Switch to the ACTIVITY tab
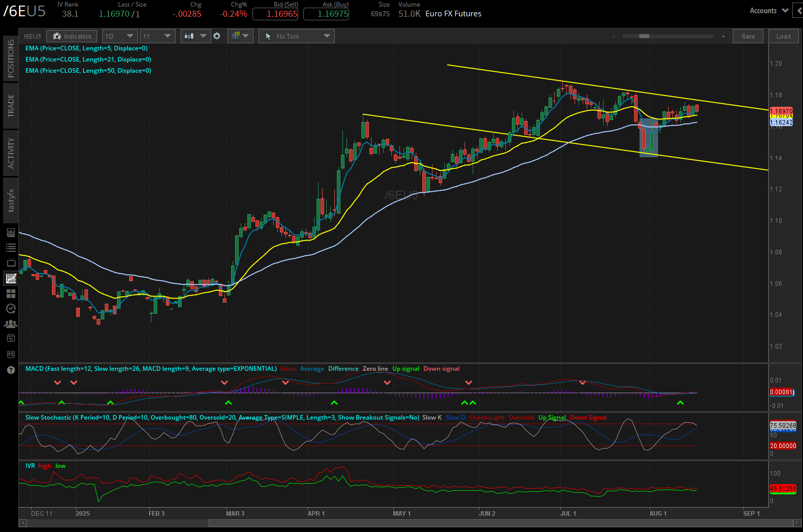Image resolution: width=803 pixels, height=532 pixels. (x=11, y=153)
